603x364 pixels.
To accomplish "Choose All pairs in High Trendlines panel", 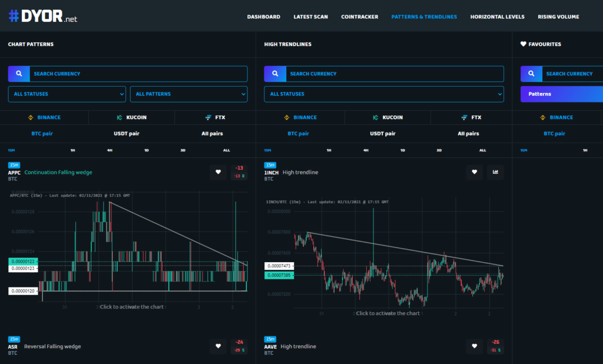I will (x=468, y=134).
